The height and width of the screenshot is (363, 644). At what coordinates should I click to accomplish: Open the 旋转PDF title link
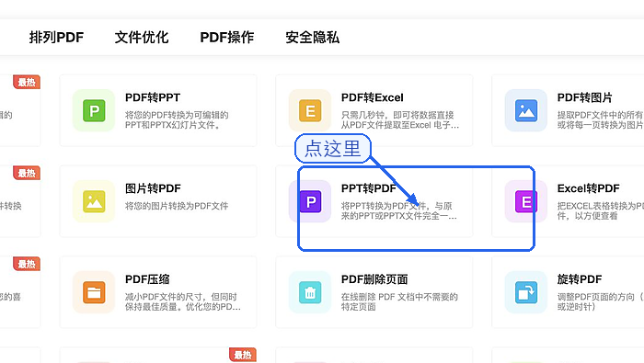click(x=579, y=279)
